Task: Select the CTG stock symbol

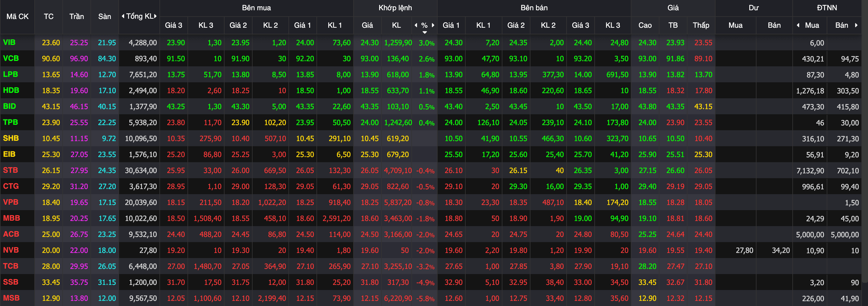Action: point(11,186)
